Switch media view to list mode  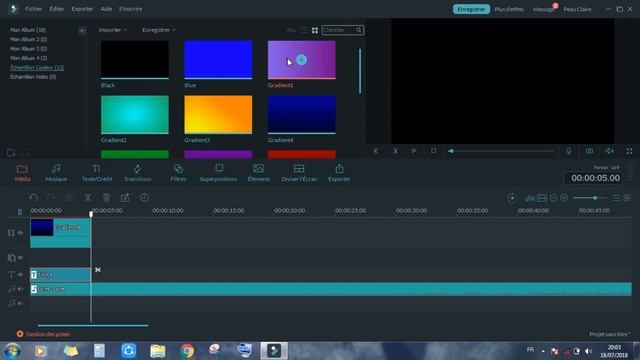click(x=304, y=30)
